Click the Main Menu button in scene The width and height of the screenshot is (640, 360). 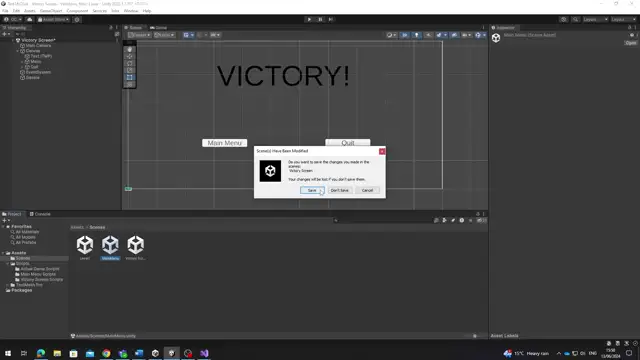coord(224,143)
